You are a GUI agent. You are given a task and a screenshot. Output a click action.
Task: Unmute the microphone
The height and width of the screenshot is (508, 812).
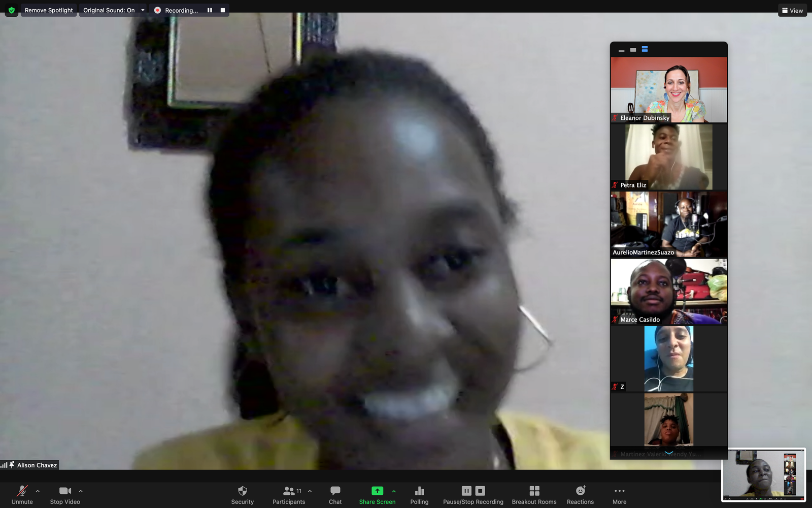[22, 495]
